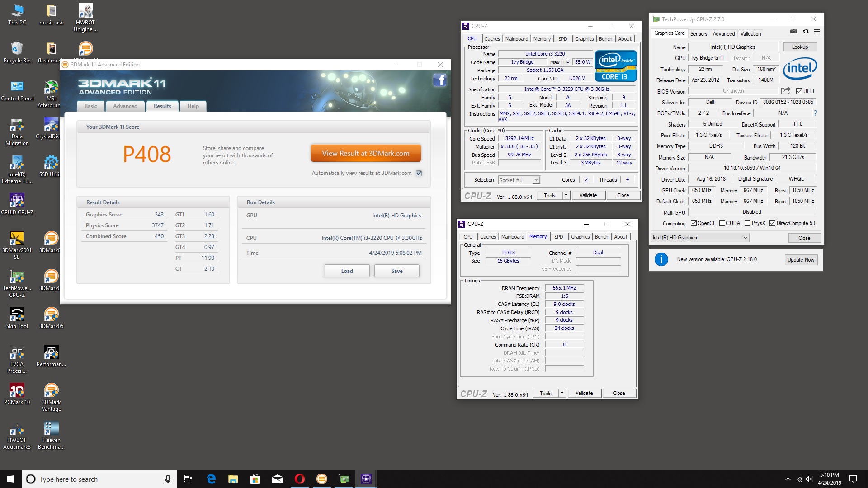868x488 pixels.
Task: Click Update Now in GPU-Z notification
Action: [x=801, y=260]
